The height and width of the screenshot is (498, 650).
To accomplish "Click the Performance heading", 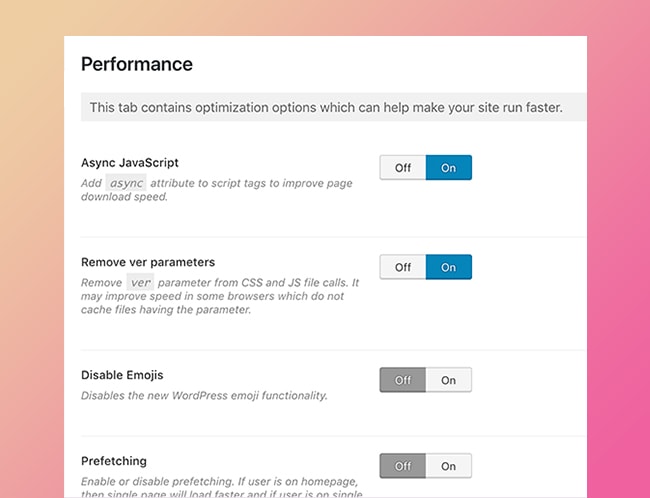I will 137,64.
